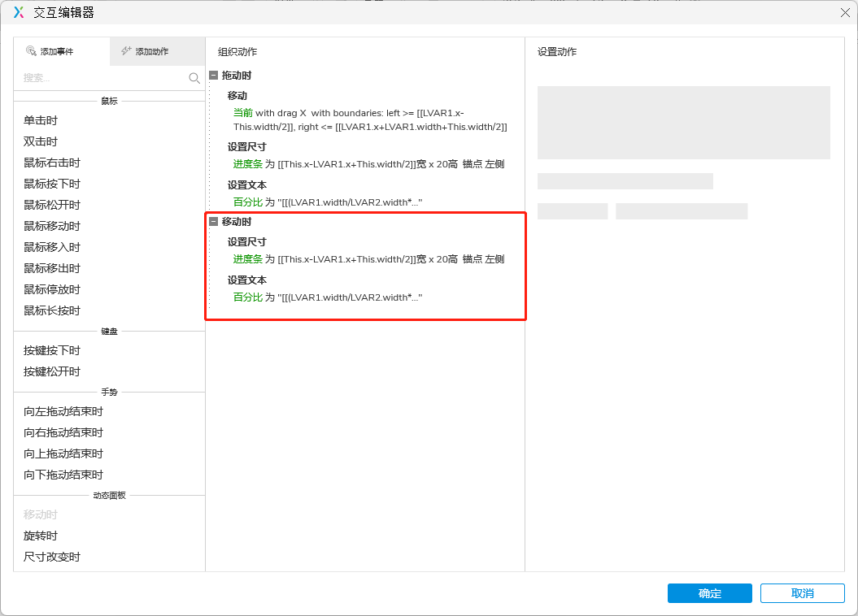Click the 添加事件 cursor icon

[x=31, y=51]
